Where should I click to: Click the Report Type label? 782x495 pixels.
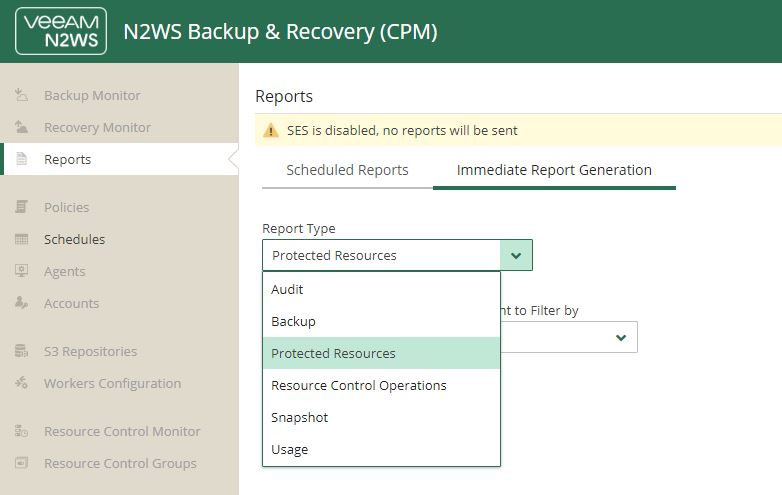[299, 228]
